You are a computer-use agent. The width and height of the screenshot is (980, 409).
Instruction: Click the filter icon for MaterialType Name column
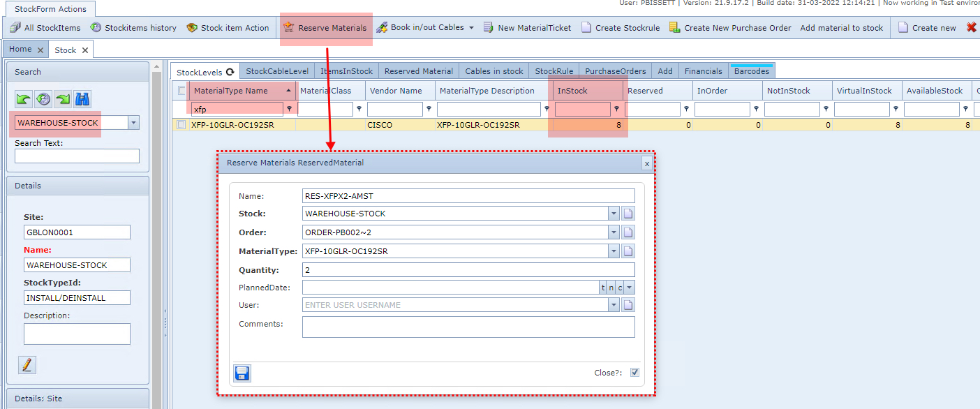point(290,109)
